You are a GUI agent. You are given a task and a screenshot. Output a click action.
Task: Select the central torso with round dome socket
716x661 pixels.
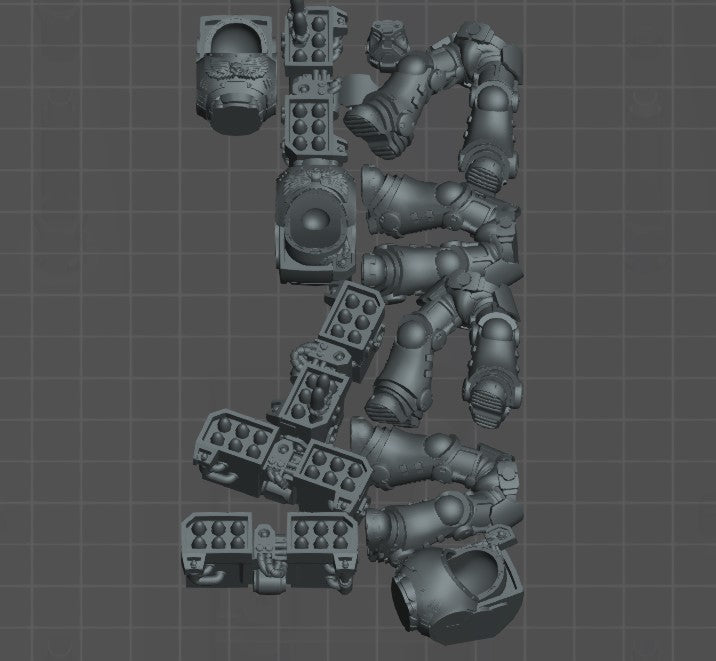(315, 226)
